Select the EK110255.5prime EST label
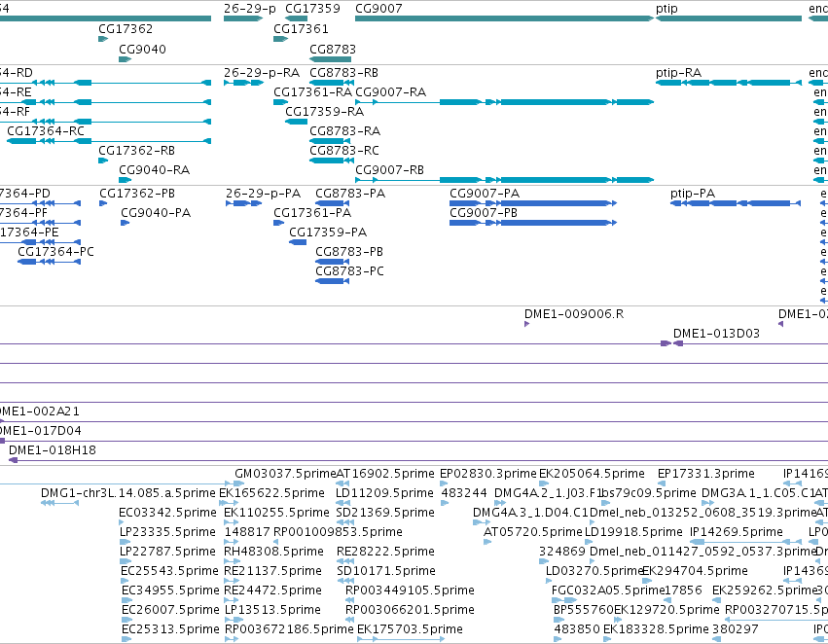This screenshot has width=828, height=644. point(276,513)
